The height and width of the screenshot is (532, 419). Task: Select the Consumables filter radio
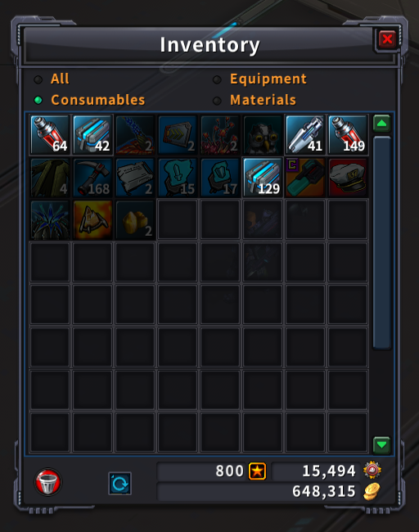pos(38,101)
